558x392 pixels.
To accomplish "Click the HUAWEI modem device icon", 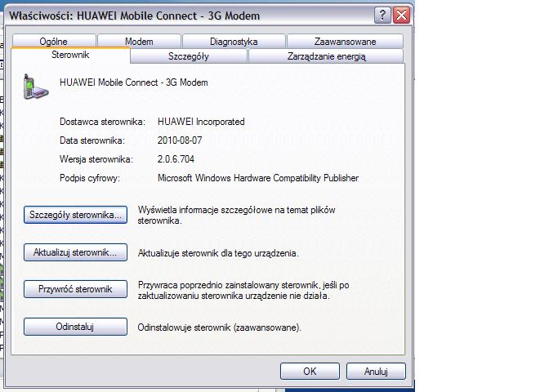I will point(34,87).
